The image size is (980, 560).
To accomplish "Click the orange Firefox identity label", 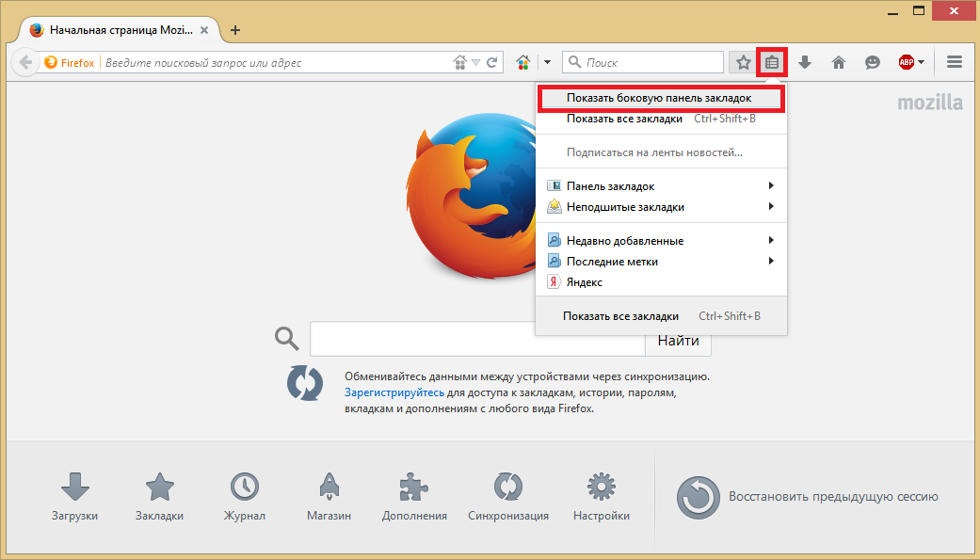I will click(70, 62).
